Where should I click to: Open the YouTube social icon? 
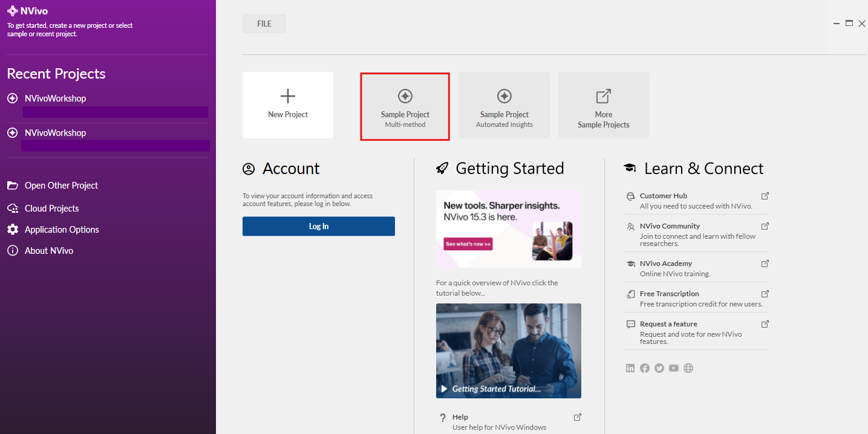[x=674, y=368]
